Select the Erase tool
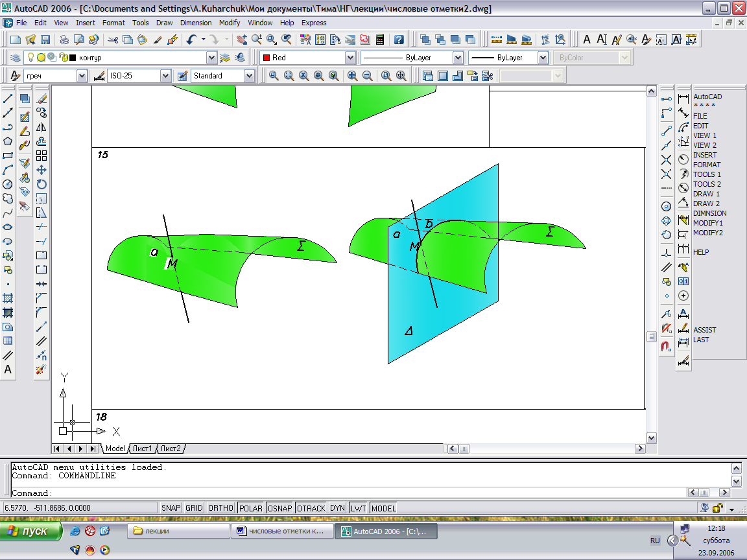 [41, 99]
